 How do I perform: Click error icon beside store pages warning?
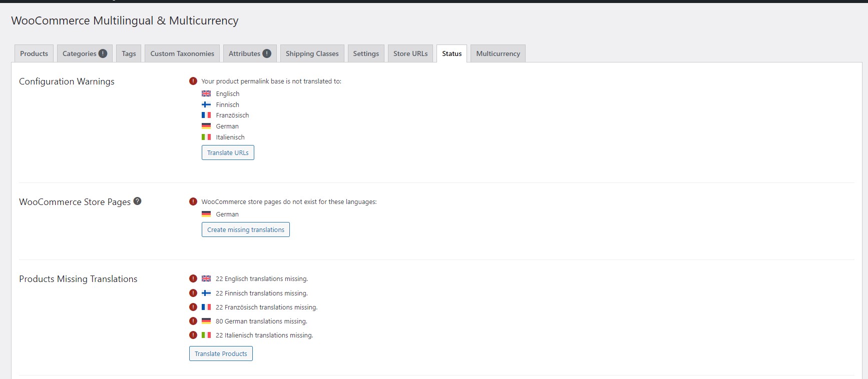coord(193,201)
